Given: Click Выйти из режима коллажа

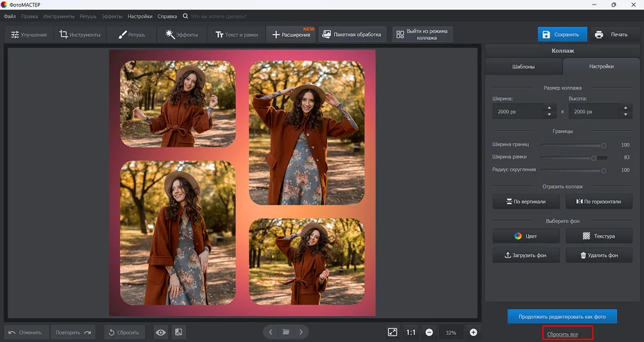Looking at the screenshot, I should tap(422, 35).
